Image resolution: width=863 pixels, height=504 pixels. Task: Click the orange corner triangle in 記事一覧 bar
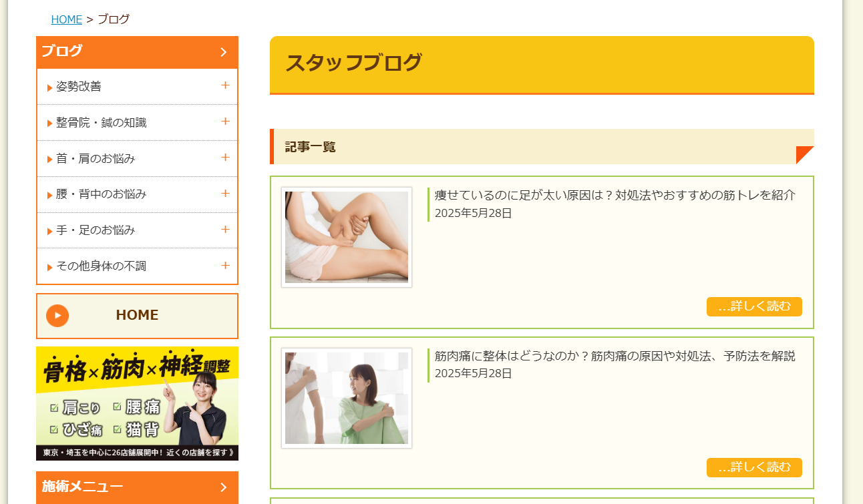806,154
